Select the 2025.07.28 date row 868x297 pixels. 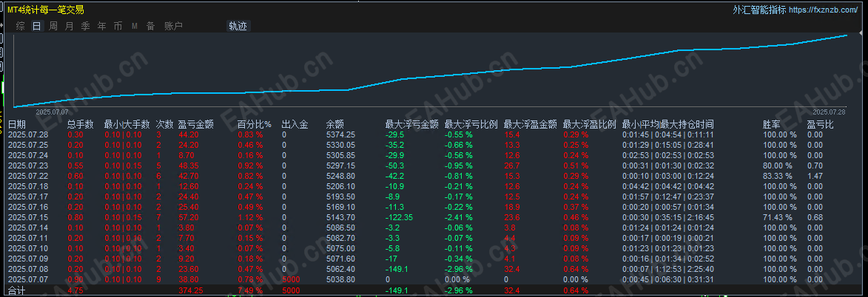pos(28,134)
